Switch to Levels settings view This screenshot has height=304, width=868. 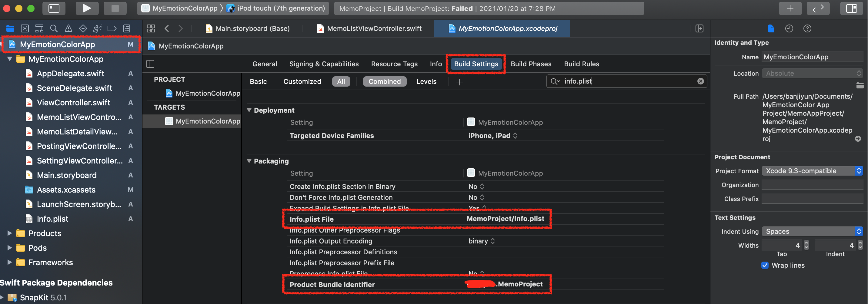tap(426, 81)
